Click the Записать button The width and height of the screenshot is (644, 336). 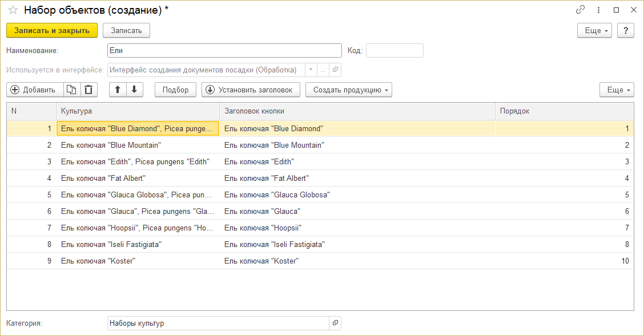(x=126, y=30)
